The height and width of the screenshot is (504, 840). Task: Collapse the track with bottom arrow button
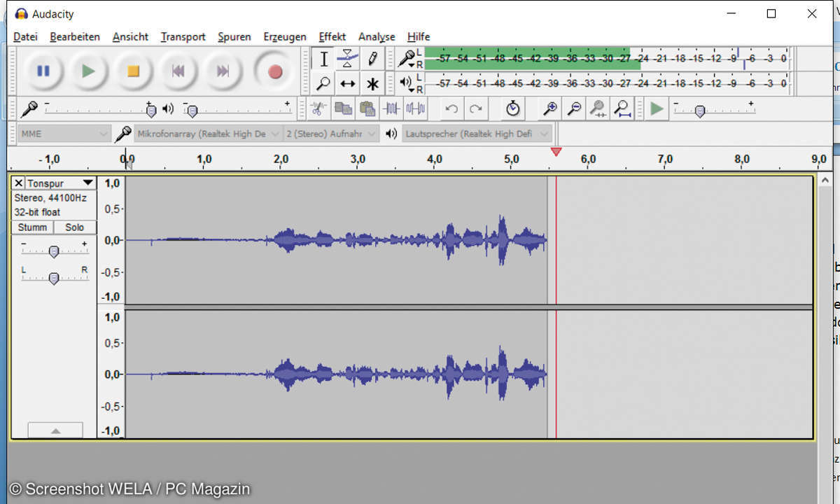(x=55, y=430)
